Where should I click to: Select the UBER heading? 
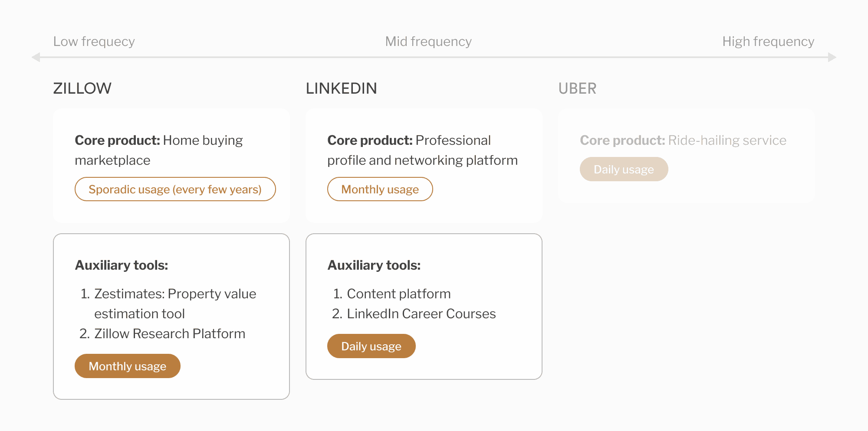(x=577, y=88)
